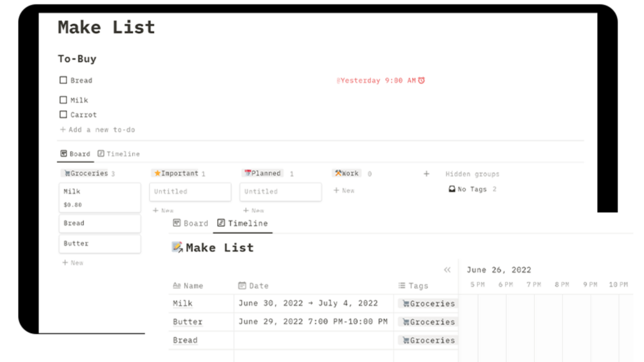Screen dimensions: 644x362
Task: Open the Bread row in timeline table
Action: click(185, 340)
